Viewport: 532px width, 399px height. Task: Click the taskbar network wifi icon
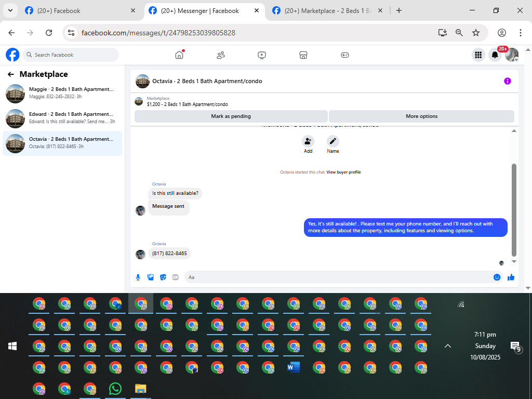[x=461, y=304]
